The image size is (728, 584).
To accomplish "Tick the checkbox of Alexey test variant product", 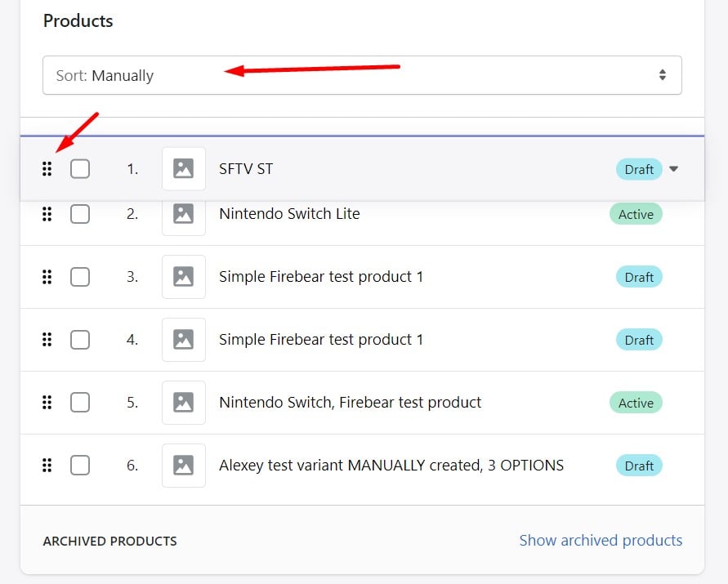I will 79,466.
